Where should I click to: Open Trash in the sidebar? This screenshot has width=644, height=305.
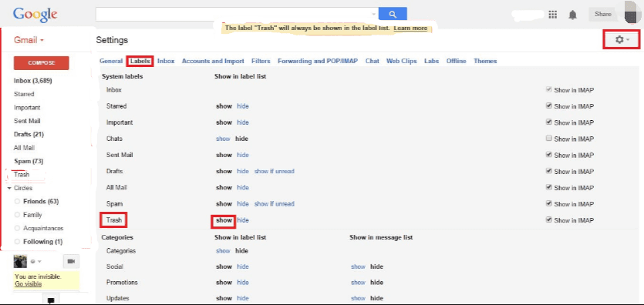pyautogui.click(x=22, y=175)
